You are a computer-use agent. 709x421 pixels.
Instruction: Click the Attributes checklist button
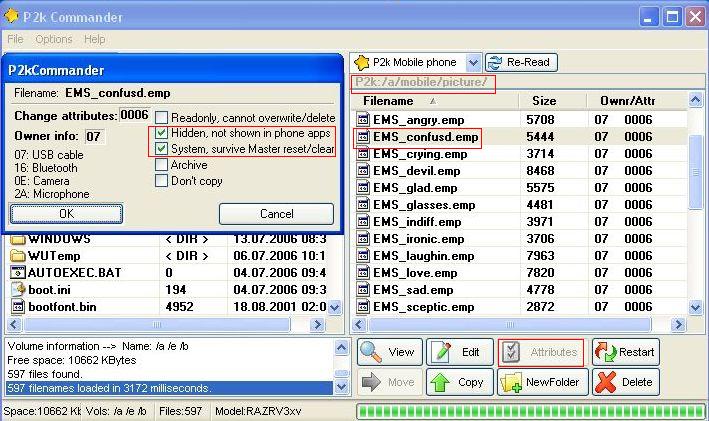[x=541, y=352]
